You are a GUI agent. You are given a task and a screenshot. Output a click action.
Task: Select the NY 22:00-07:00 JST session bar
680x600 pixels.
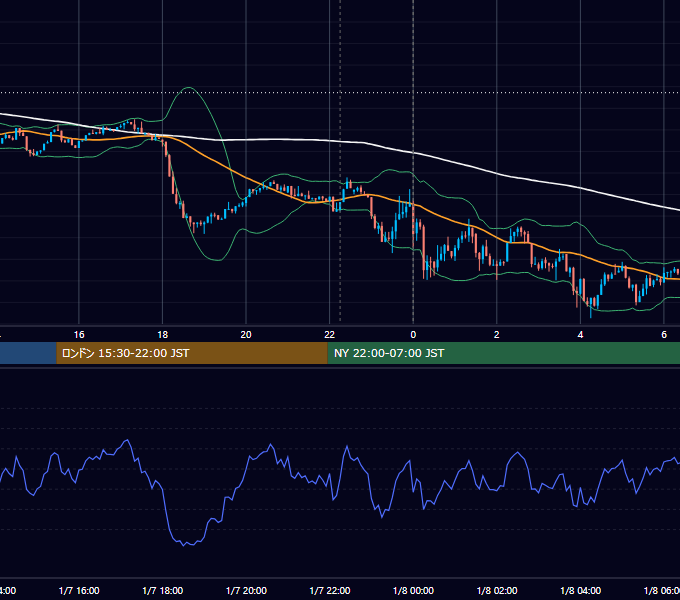pyautogui.click(x=503, y=353)
